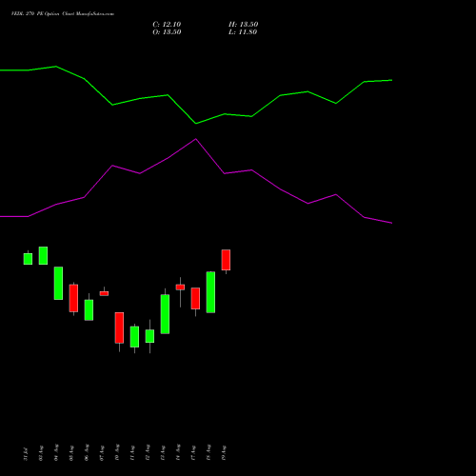Click the small red candle for 07 Aug

(x=104, y=293)
